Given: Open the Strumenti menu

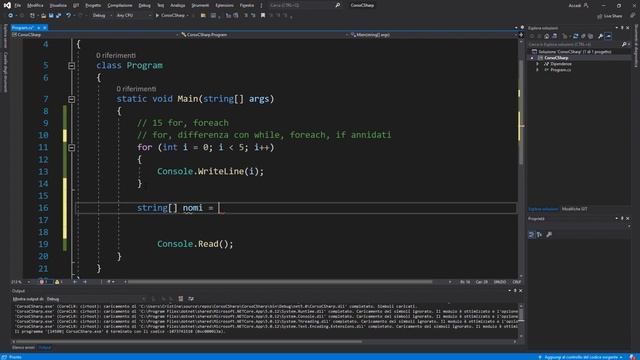Looking at the screenshot, I should 200,5.
